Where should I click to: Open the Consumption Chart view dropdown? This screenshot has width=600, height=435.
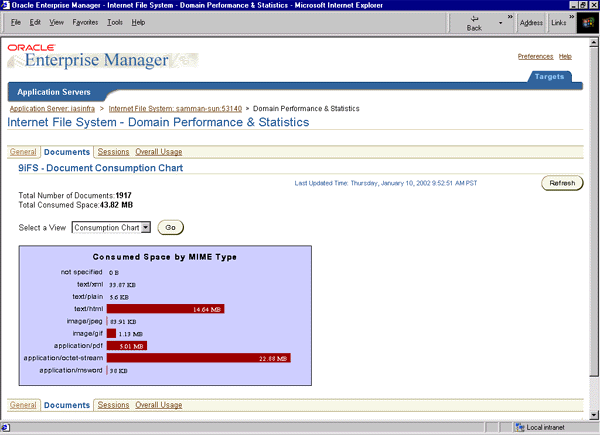click(111, 227)
